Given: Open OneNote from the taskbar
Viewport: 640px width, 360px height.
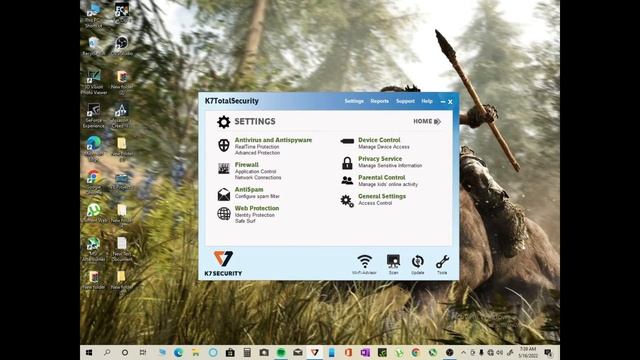Looking at the screenshot, I should (365, 352).
